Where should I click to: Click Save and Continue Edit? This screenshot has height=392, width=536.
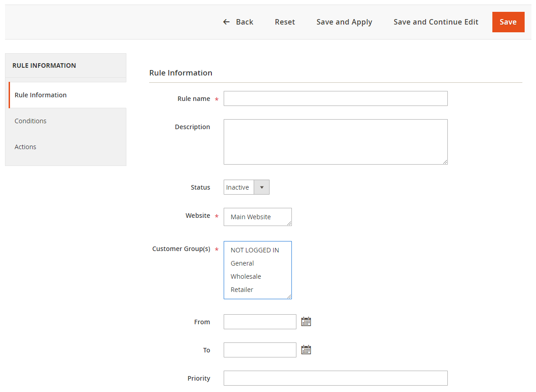click(x=436, y=22)
